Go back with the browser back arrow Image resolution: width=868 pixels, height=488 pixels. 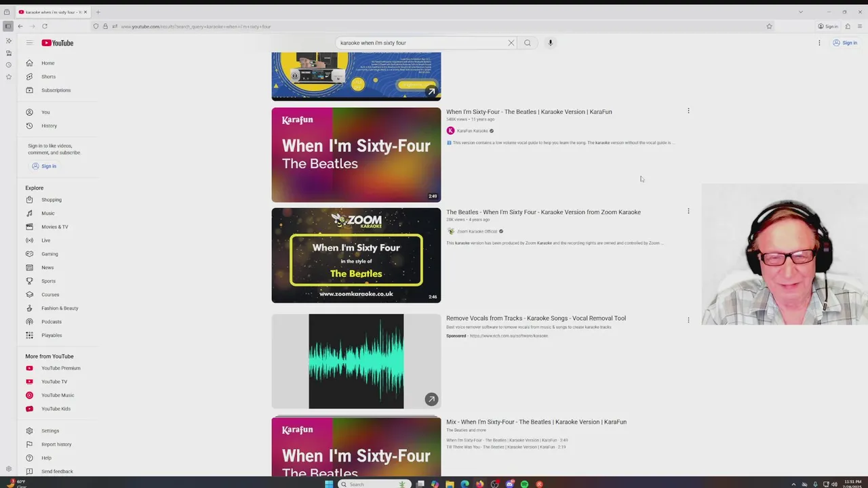point(20,26)
